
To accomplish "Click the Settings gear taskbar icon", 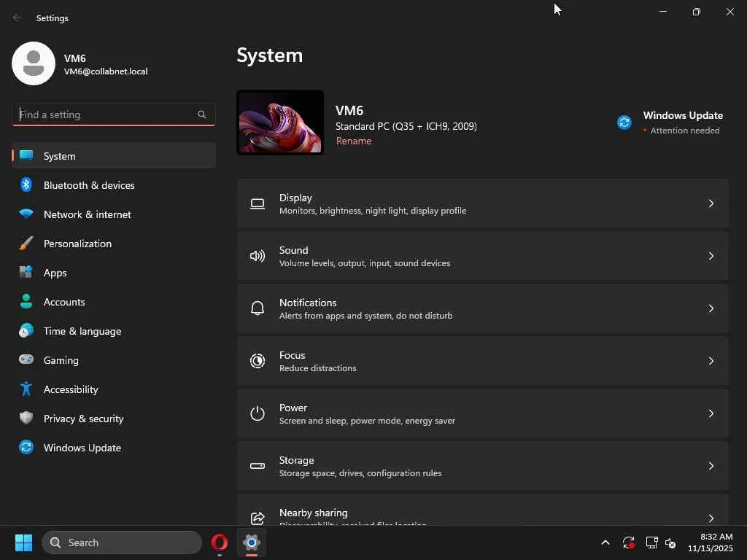I will [252, 542].
